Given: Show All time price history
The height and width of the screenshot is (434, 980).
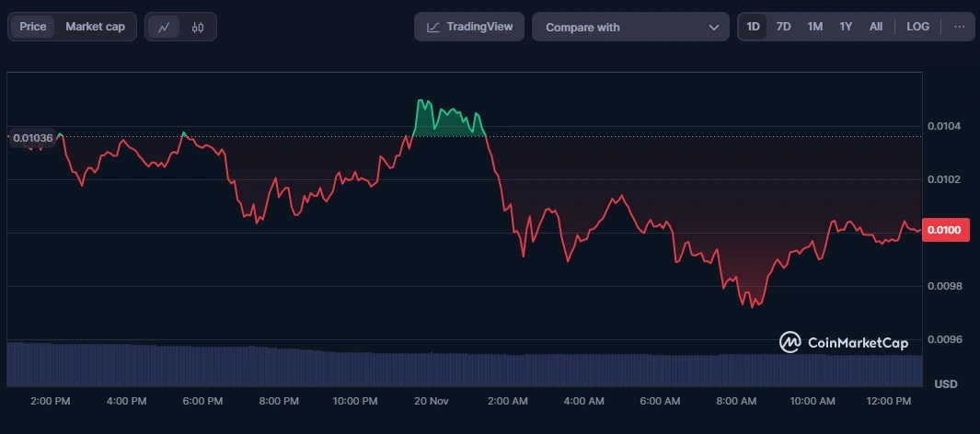Looking at the screenshot, I should [875, 27].
